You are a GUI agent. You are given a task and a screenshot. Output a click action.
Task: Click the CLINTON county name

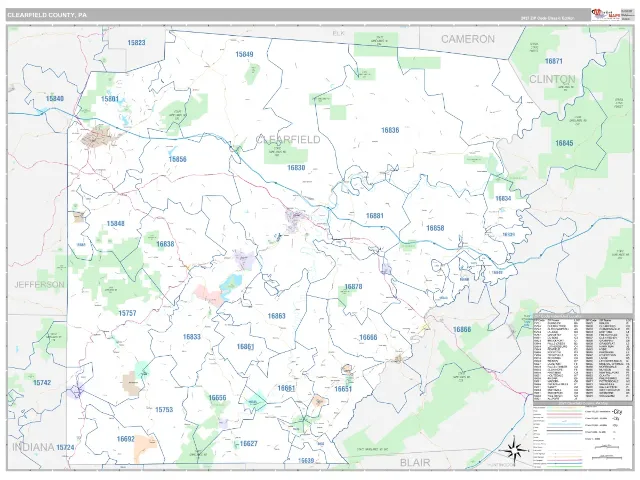[552, 79]
